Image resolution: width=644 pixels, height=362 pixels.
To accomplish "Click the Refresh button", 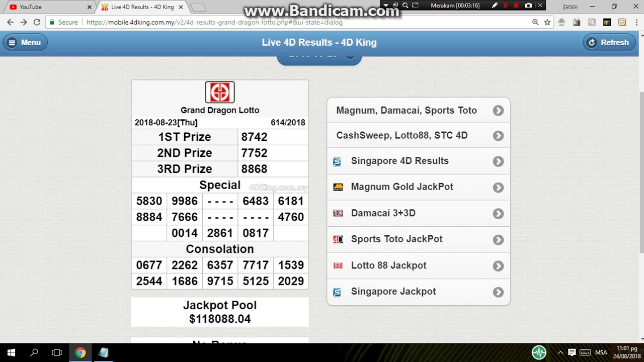I will [608, 43].
